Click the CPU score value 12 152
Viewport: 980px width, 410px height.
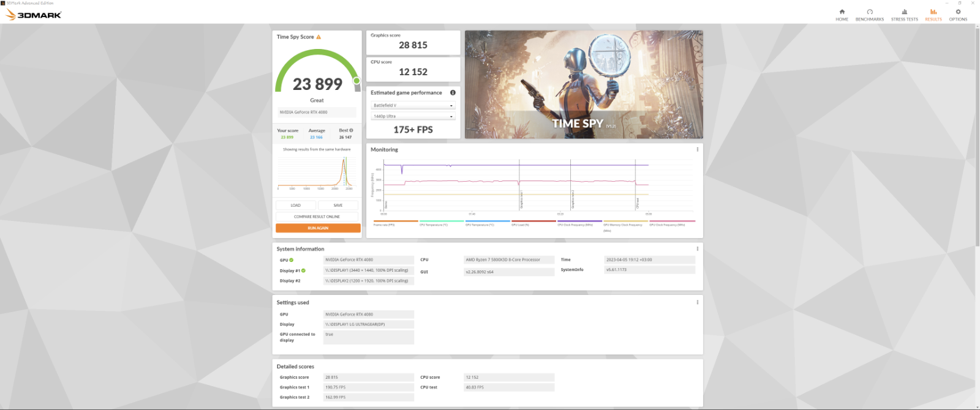[413, 72]
